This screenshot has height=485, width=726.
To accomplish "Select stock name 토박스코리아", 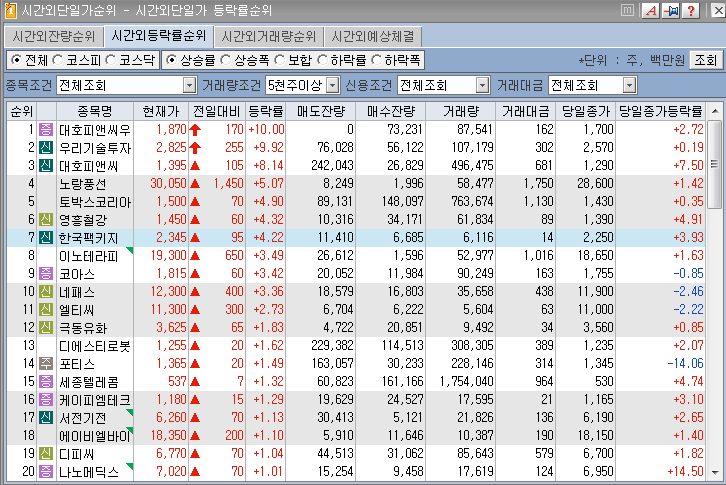I will click(x=95, y=202).
